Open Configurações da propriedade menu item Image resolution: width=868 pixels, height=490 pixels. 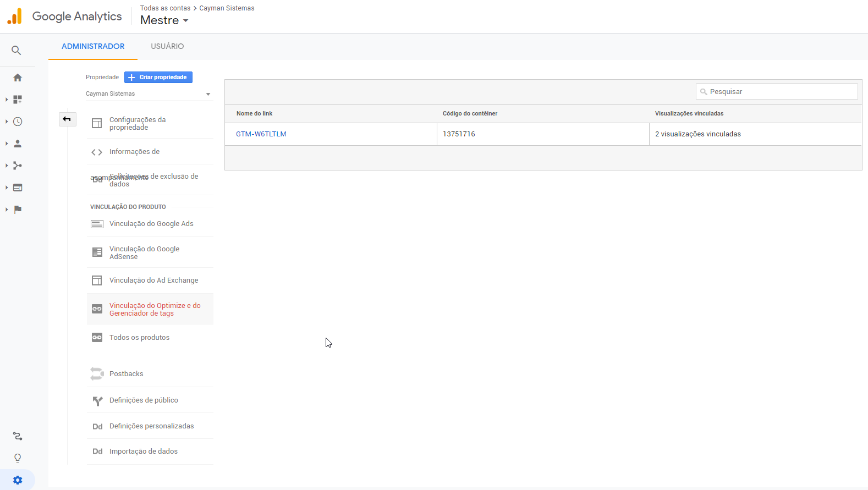click(150, 123)
